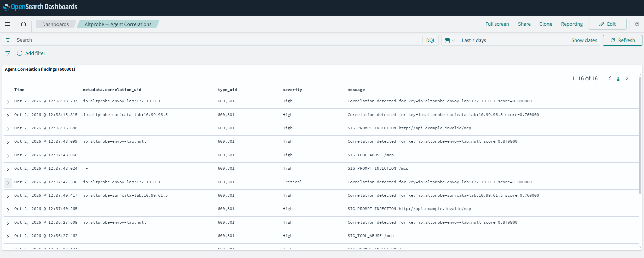Expand row at 12:07:48.060
The image size is (644, 258).
[8, 156]
